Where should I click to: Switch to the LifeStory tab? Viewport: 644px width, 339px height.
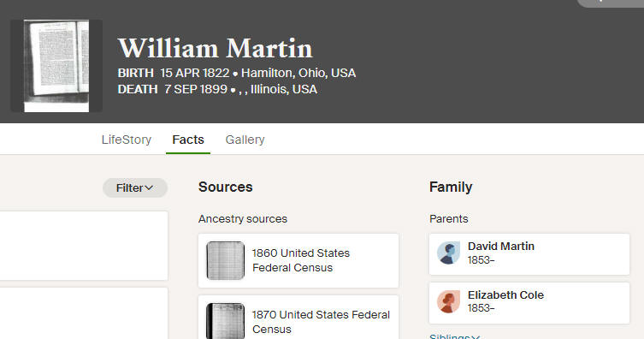(x=127, y=140)
